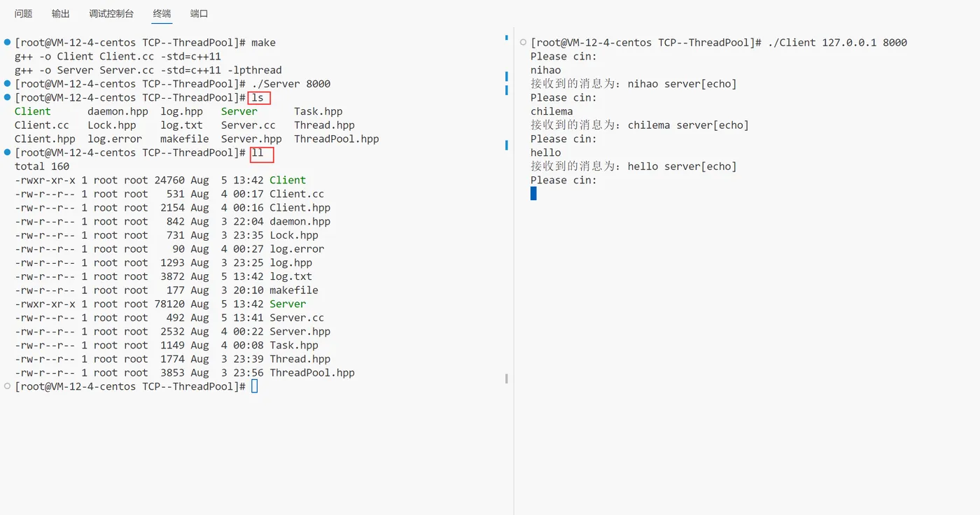980x515 pixels.
Task: Focus the left terminal cursor after the last prompt
Action: [254, 386]
